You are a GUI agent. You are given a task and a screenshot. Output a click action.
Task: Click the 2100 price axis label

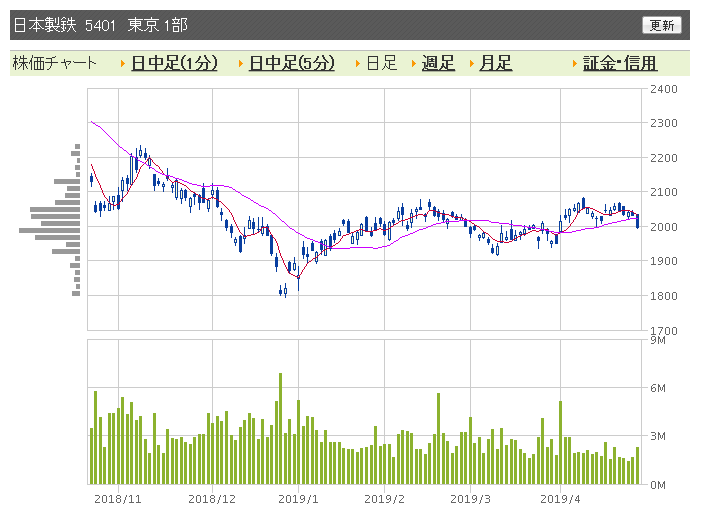tap(664, 192)
